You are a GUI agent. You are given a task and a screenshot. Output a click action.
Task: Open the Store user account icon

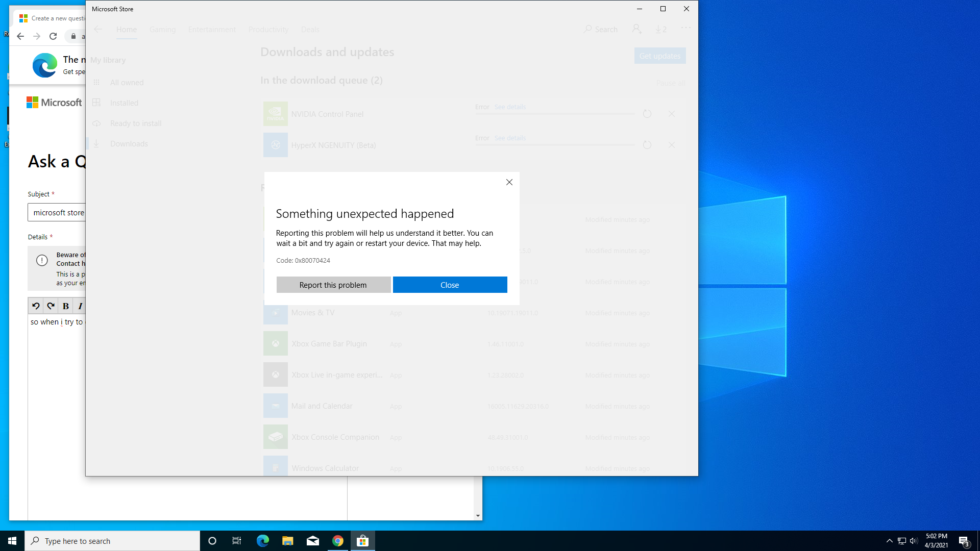(x=636, y=29)
